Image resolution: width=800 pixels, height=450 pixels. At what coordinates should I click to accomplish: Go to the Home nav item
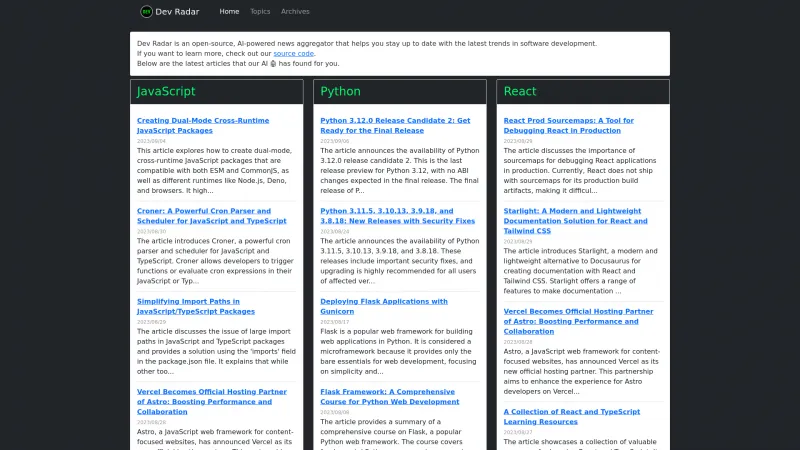coord(229,11)
